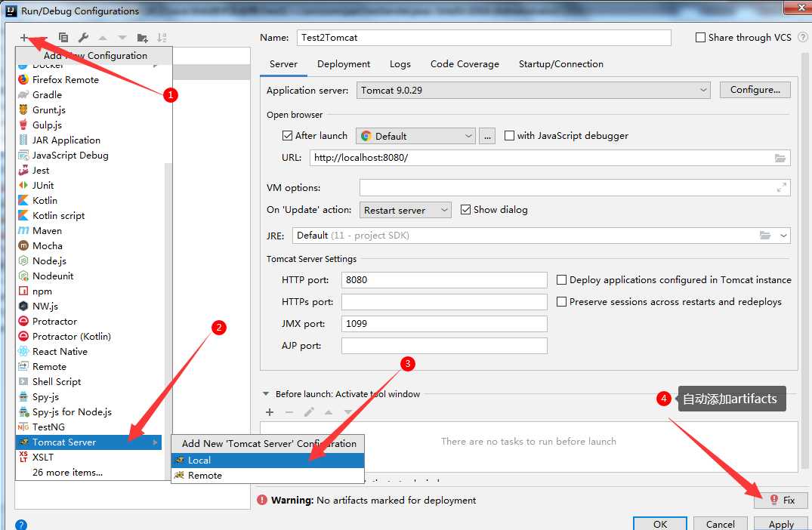Click the Move Up arrow in configuration toolbar
The height and width of the screenshot is (530, 812).
(103, 38)
